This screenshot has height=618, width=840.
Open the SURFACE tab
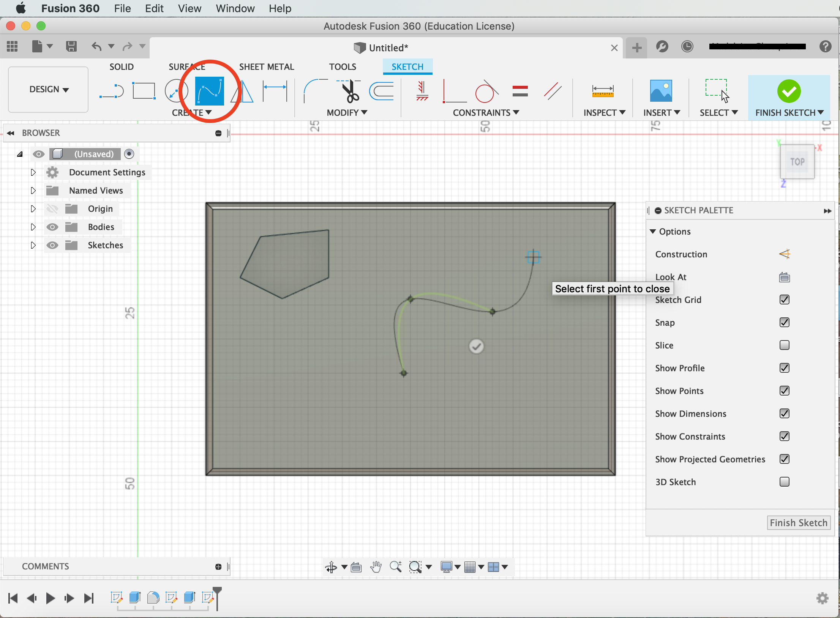[186, 66]
